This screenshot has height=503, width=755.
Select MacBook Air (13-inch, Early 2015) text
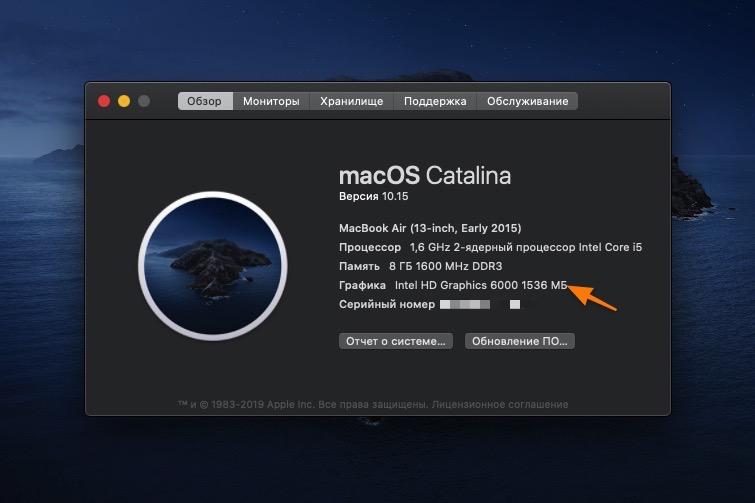pyautogui.click(x=430, y=228)
